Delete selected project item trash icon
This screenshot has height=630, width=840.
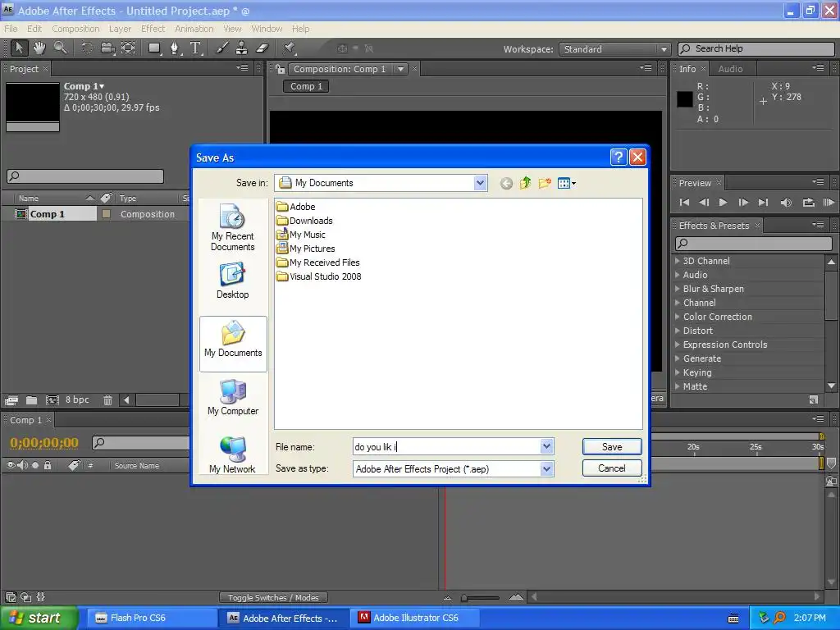(x=107, y=399)
